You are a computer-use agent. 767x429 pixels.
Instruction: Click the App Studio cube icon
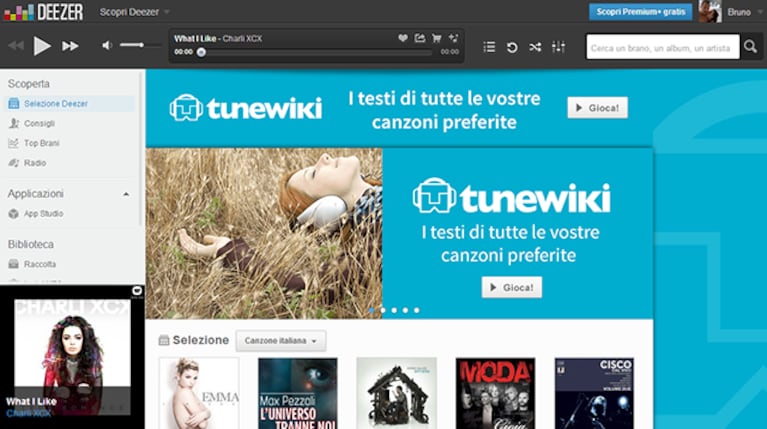[x=14, y=214]
